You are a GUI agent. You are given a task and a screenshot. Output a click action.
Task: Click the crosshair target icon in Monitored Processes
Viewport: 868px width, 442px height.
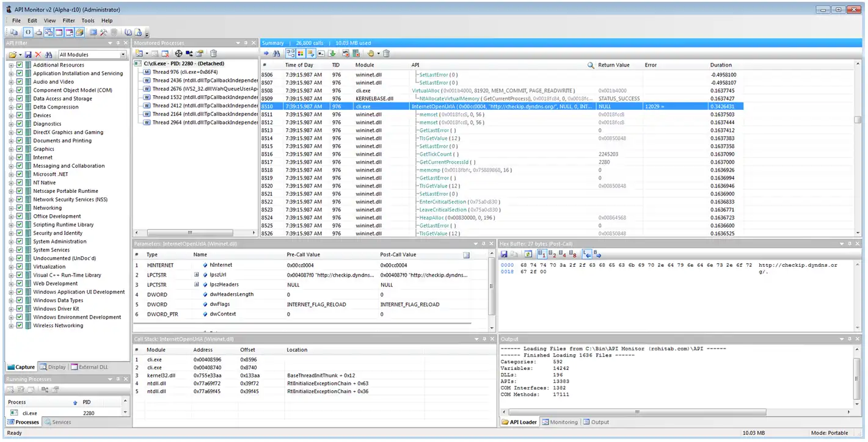(x=178, y=54)
